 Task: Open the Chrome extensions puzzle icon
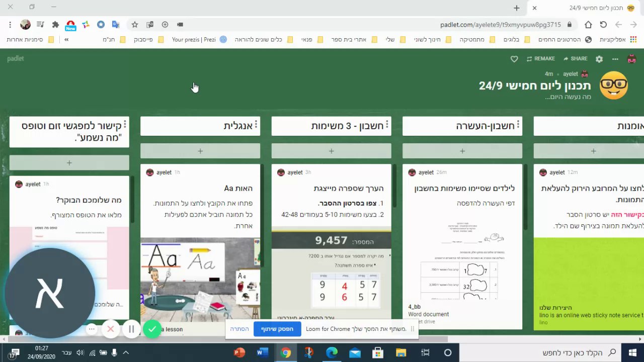[x=55, y=24]
